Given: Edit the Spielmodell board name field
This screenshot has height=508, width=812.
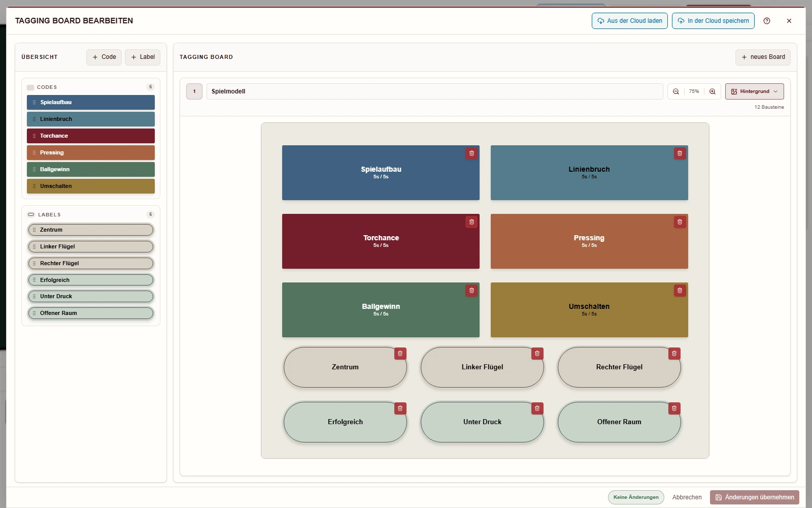Looking at the screenshot, I should tap(434, 91).
